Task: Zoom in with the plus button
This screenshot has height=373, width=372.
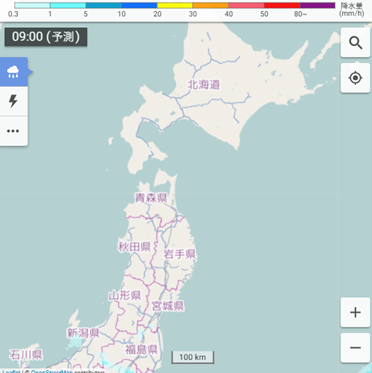Action: tap(355, 312)
